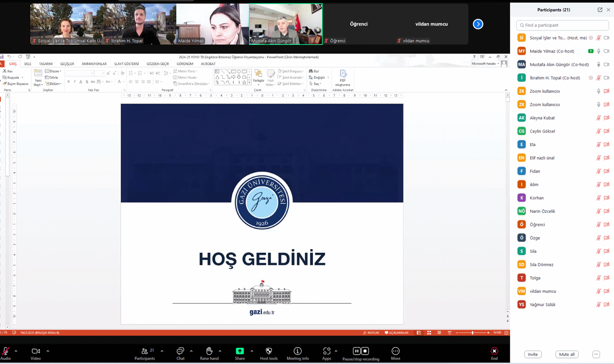Click Açıklamalar in PowerPoint status bar
614x364 pixels.
coord(396,333)
